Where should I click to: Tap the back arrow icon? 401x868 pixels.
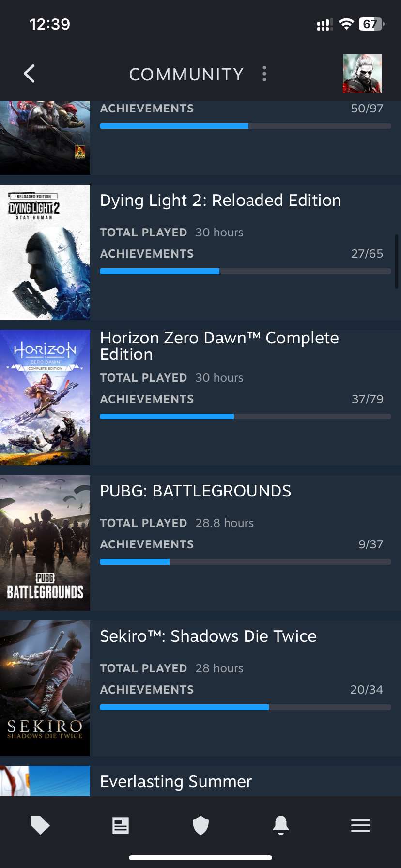pyautogui.click(x=29, y=74)
